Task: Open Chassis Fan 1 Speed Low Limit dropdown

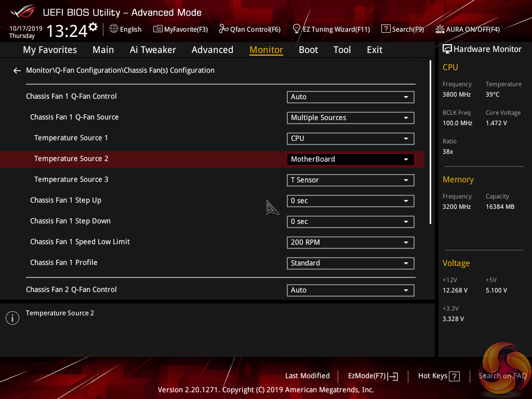Action: (x=351, y=243)
